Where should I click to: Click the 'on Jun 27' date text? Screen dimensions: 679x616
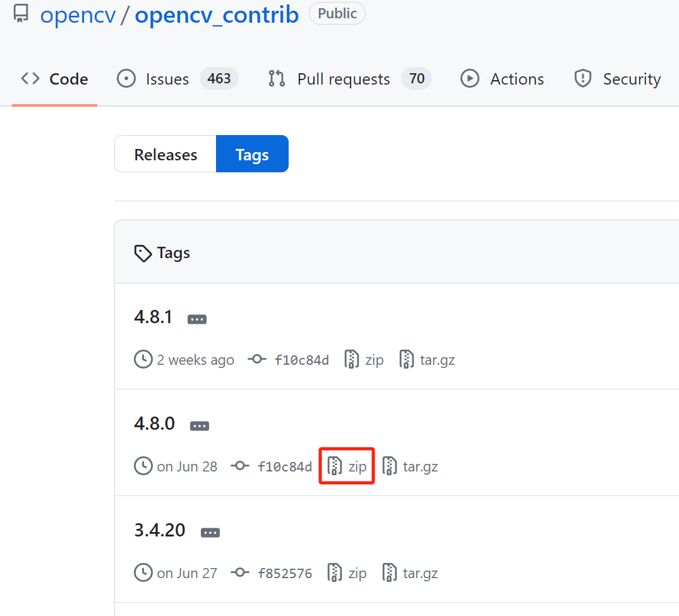[x=187, y=574]
